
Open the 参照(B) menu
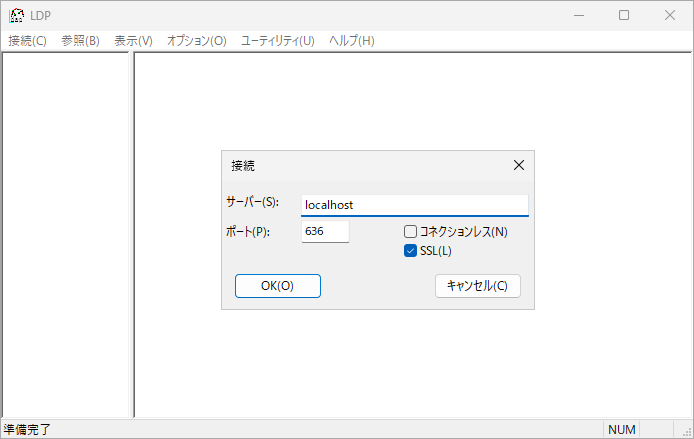[x=80, y=41]
